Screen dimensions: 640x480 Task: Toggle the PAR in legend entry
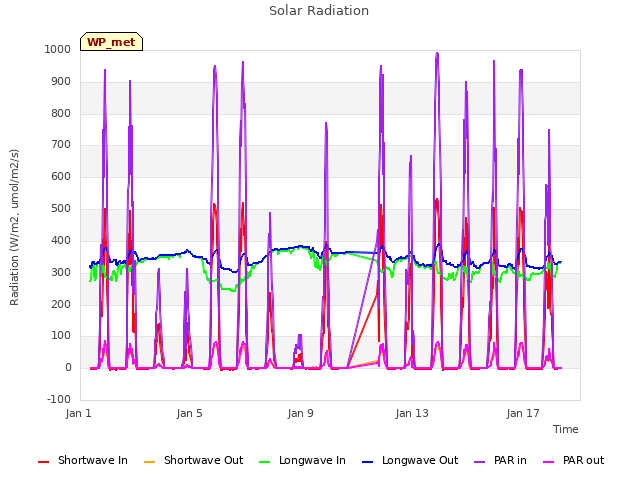[500, 460]
